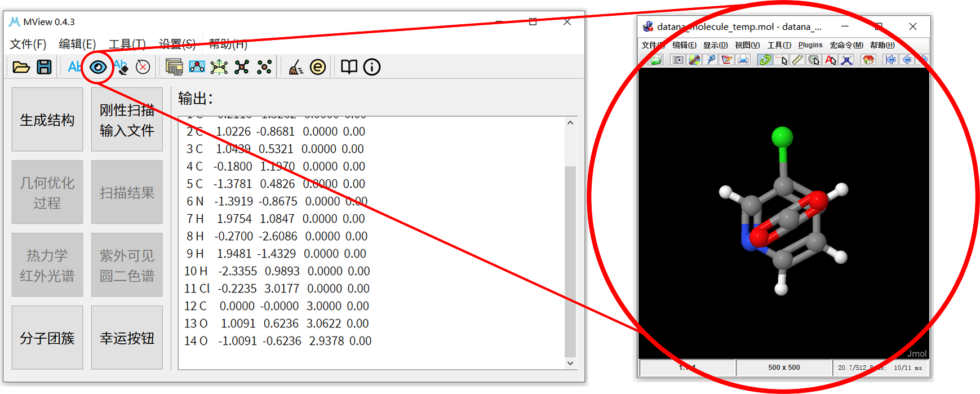Click the Jmol pick-center cursor icon
The height and width of the screenshot is (394, 980).
pyautogui.click(x=814, y=60)
